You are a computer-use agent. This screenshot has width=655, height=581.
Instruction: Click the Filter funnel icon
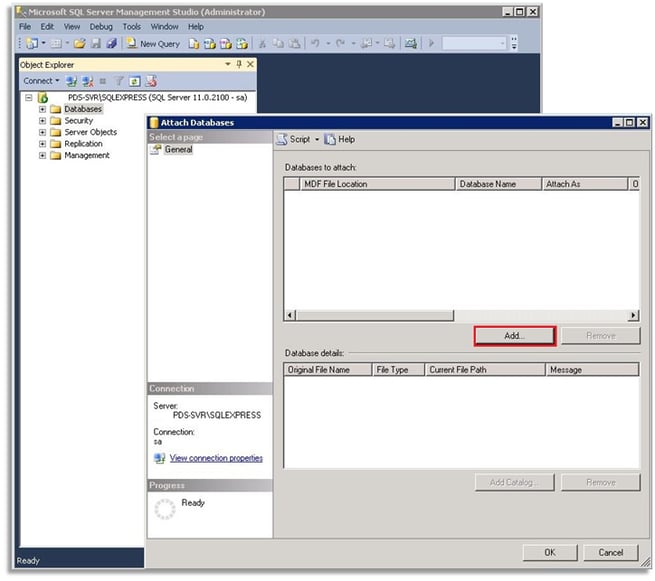119,81
